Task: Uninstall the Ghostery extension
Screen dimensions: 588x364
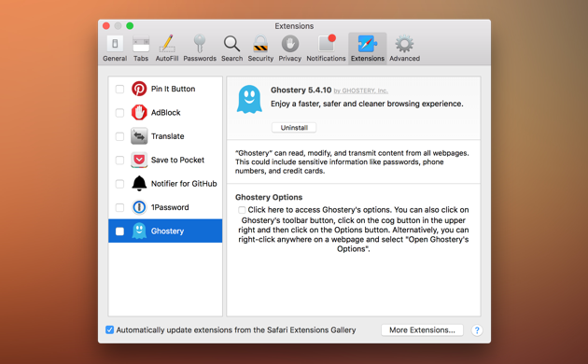Action: pos(294,128)
